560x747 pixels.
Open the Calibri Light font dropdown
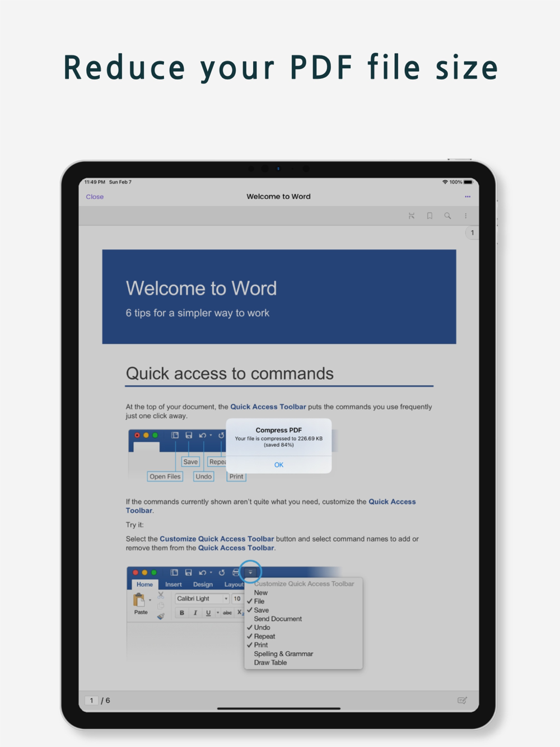(202, 599)
